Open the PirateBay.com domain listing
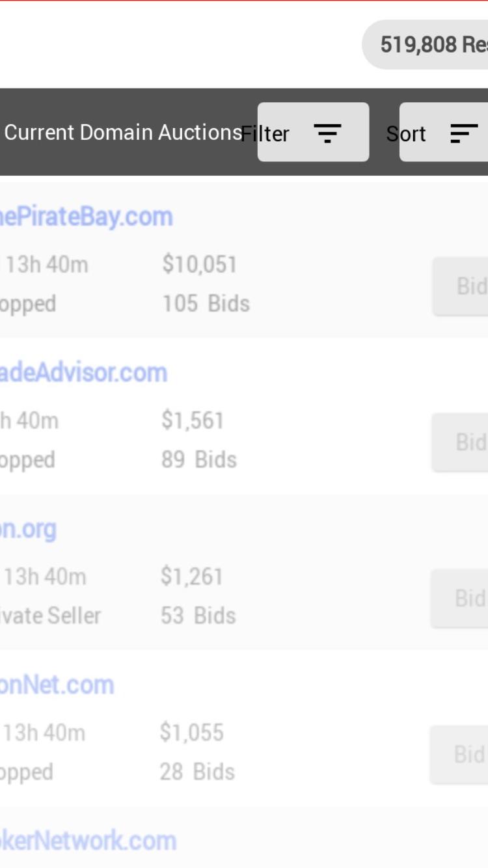Image resolution: width=488 pixels, height=868 pixels. tap(86, 217)
